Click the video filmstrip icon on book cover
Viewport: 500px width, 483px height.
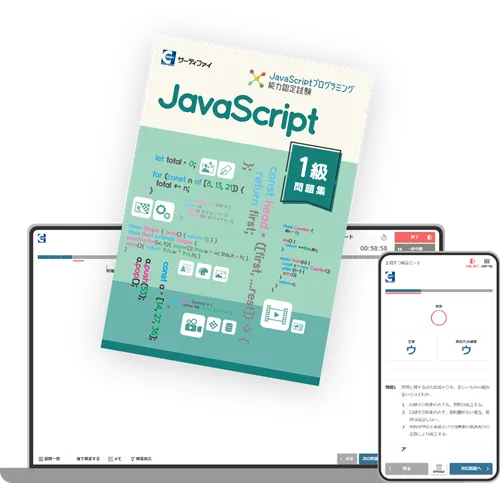(276, 315)
